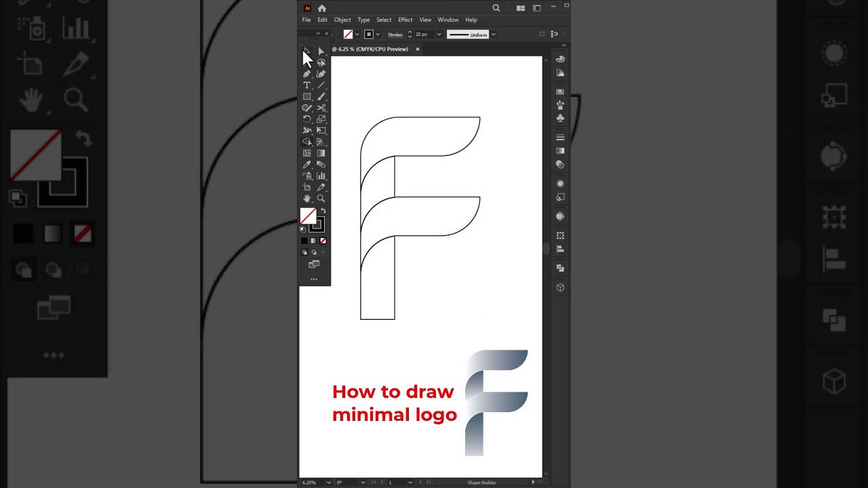Select the Mesh tool
Viewport: 868px width, 488px height.
[307, 153]
